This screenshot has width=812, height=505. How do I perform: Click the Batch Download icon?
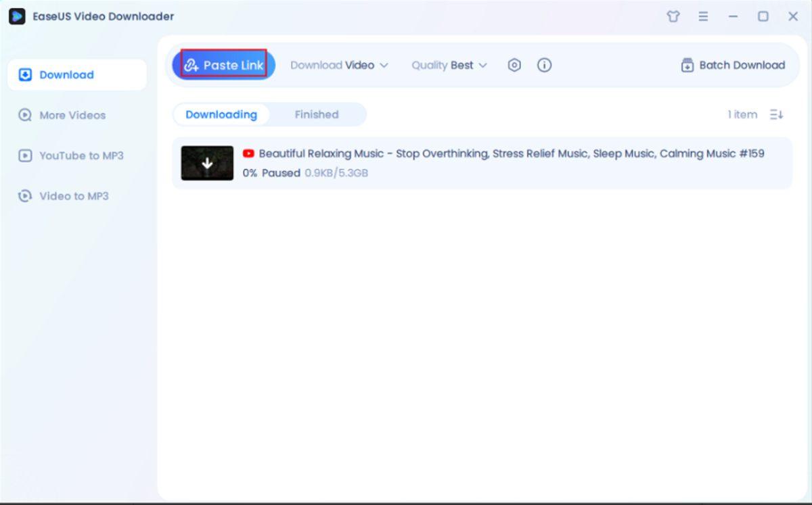click(x=687, y=66)
